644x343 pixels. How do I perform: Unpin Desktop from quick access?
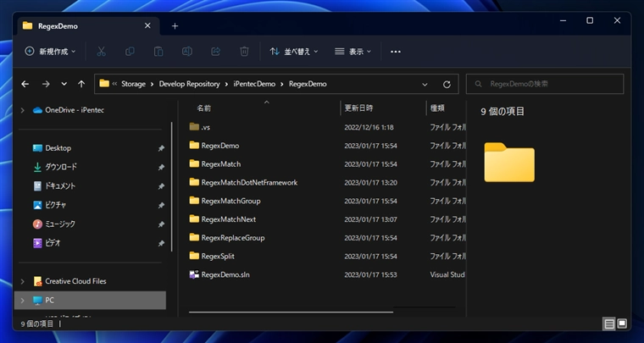161,148
